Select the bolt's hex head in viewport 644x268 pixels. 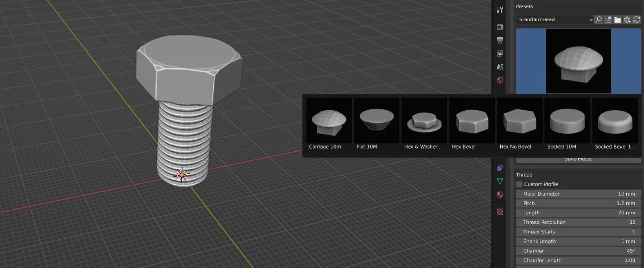click(x=188, y=70)
